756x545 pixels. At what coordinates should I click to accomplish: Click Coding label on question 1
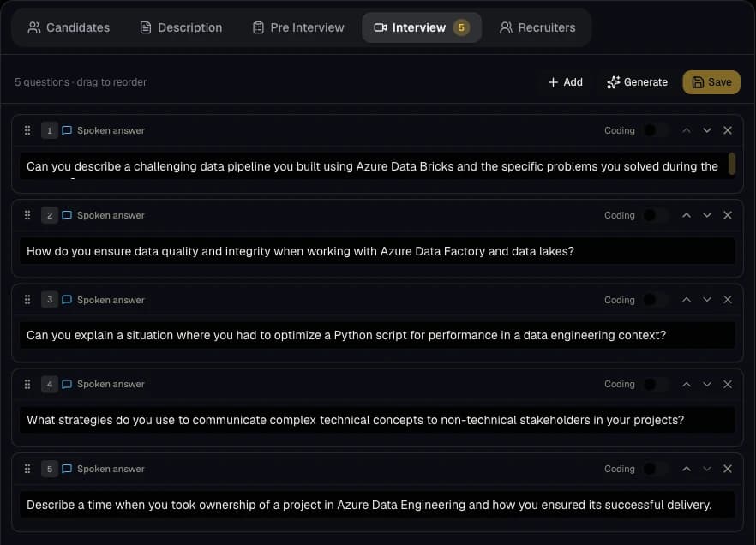pyautogui.click(x=620, y=130)
